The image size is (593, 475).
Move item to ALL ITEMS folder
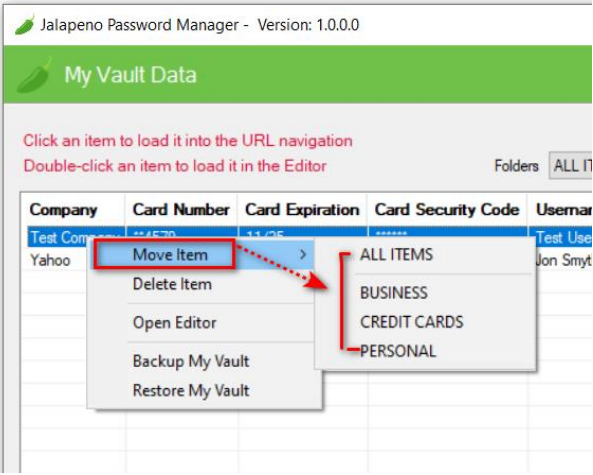396,254
